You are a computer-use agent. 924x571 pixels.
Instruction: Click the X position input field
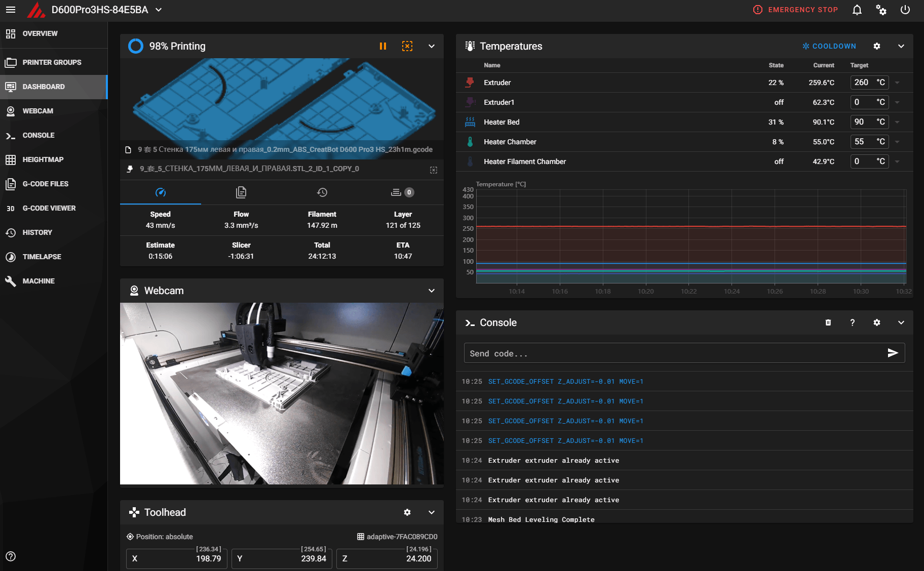(x=177, y=558)
